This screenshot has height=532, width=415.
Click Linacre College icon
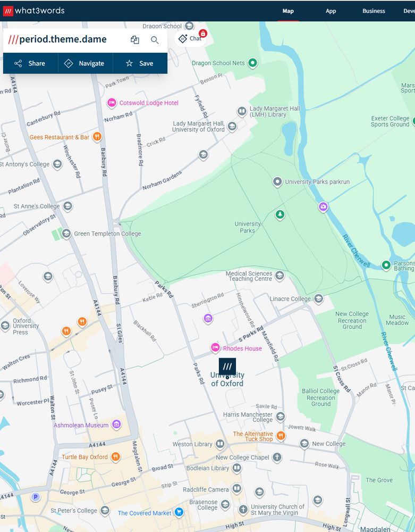click(x=318, y=298)
